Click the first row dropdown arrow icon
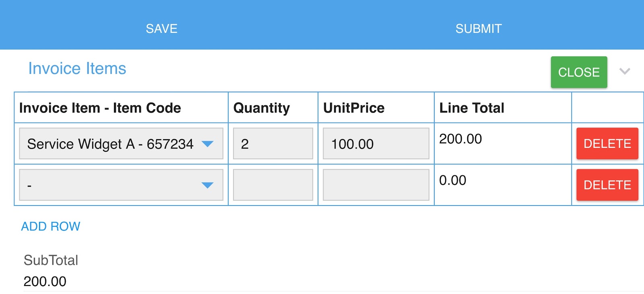 [207, 144]
